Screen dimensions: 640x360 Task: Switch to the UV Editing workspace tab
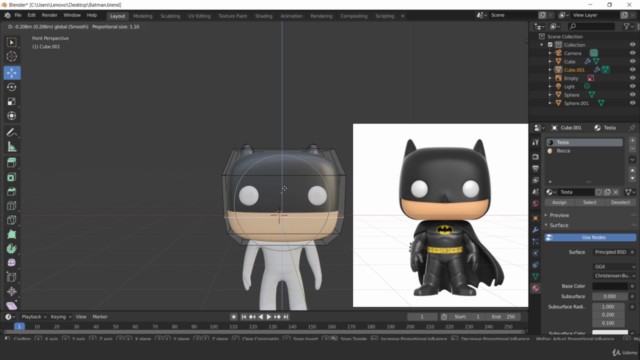coord(199,16)
